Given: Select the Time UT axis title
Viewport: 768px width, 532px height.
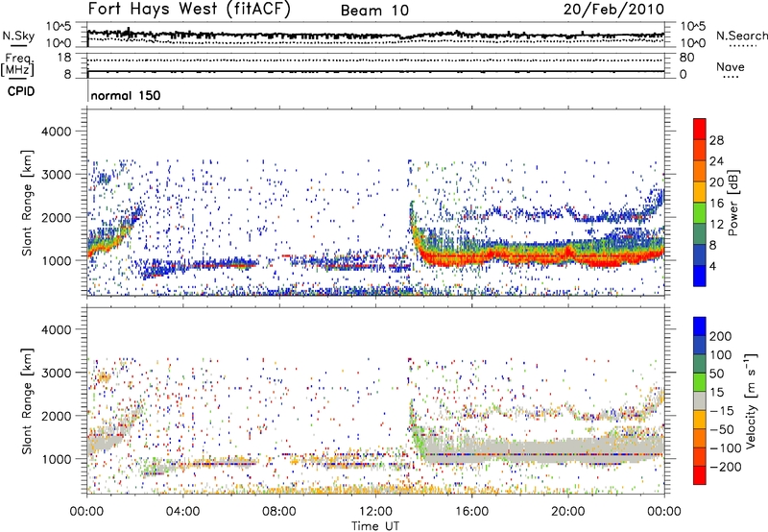Looking at the screenshot, I should pos(374,526).
